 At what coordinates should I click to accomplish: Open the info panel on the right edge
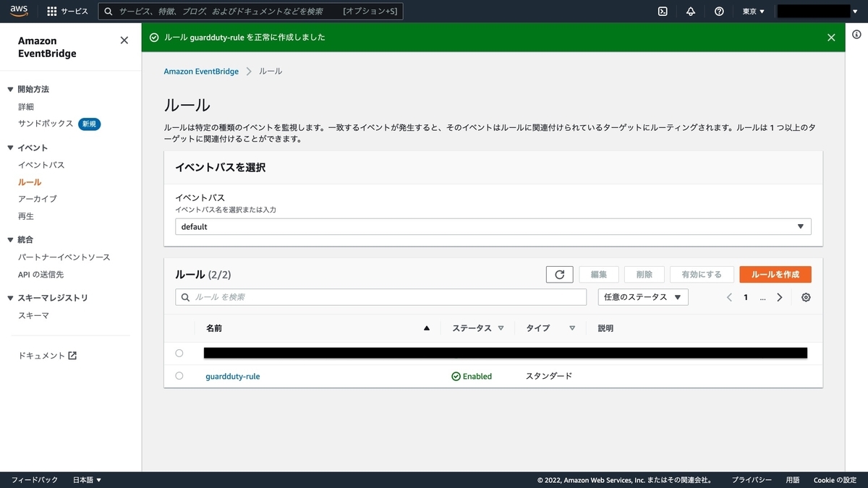857,34
